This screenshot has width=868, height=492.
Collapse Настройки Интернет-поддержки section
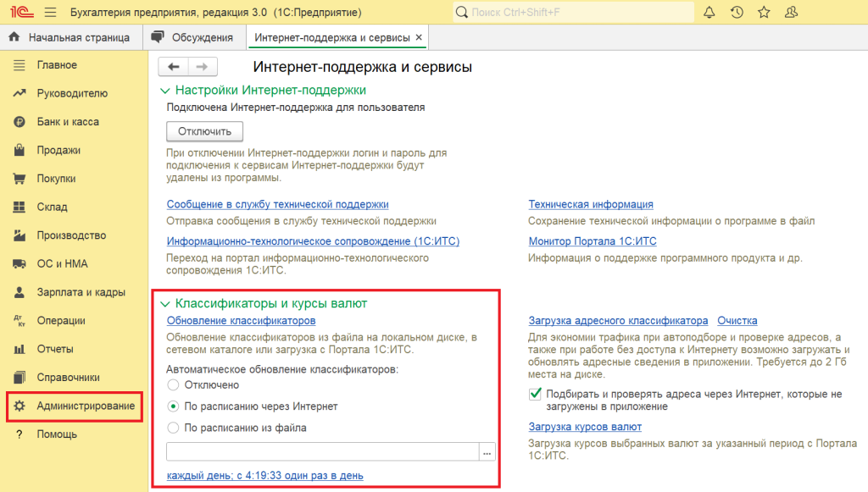165,90
